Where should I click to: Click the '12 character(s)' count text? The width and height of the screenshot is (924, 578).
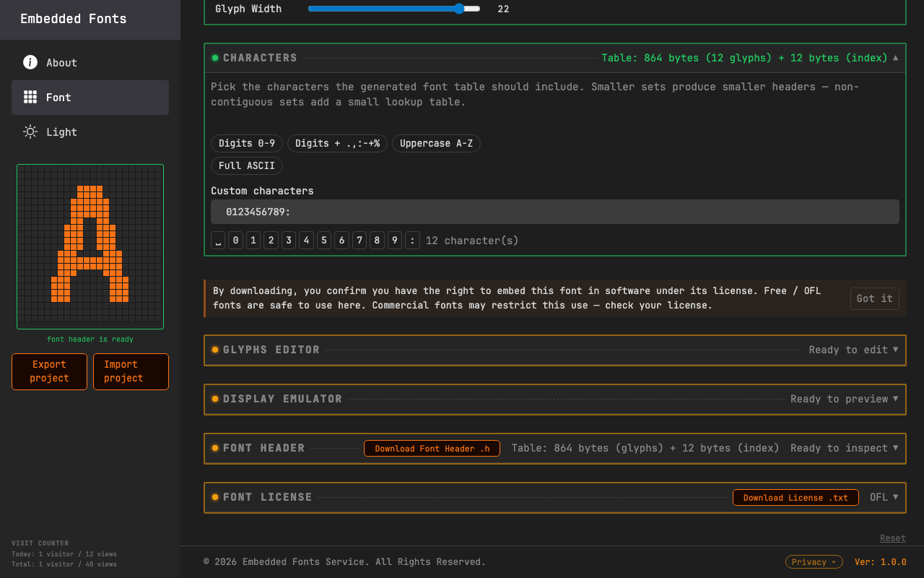[x=472, y=241]
